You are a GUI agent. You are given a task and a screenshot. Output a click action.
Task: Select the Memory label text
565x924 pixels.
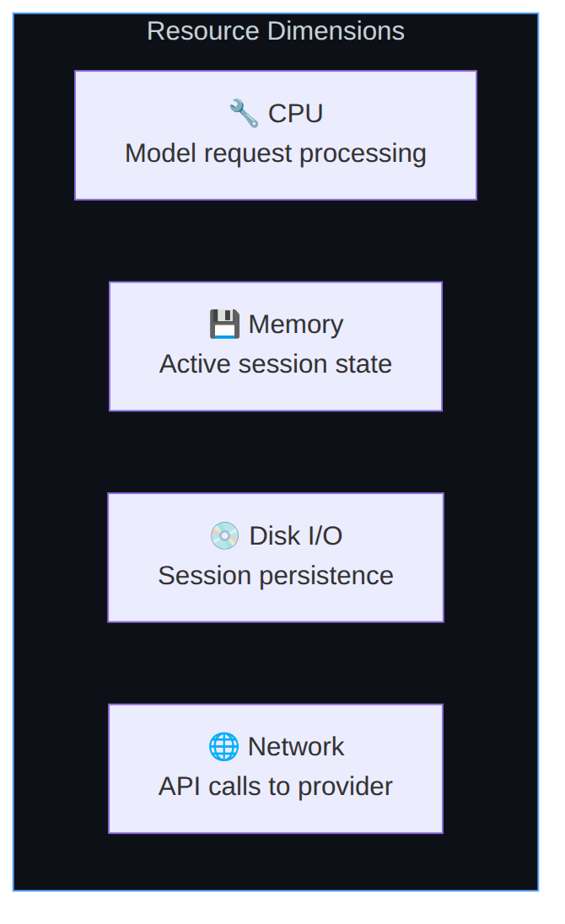pyautogui.click(x=296, y=325)
